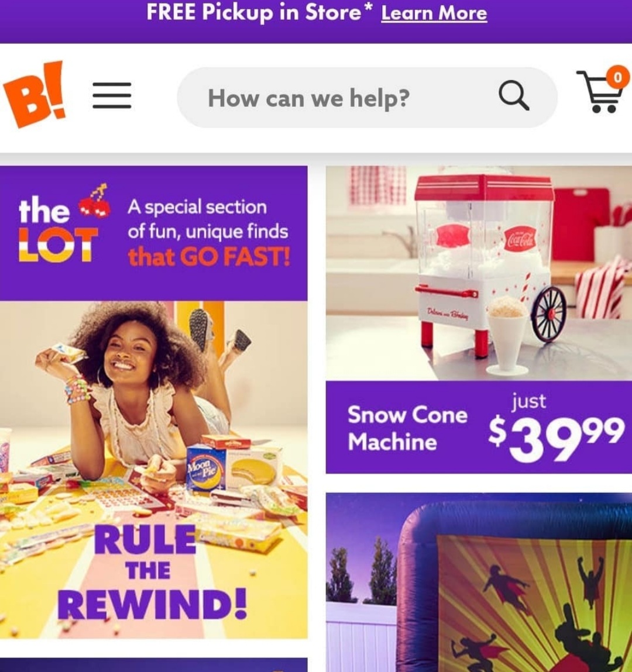Go home via the orange B! logo
The width and height of the screenshot is (632, 672).
click(35, 94)
